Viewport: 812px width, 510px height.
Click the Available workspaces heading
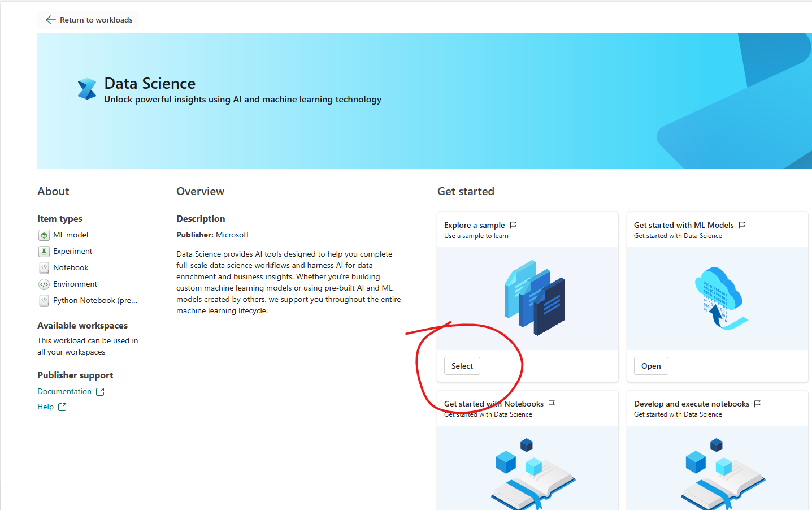click(82, 326)
